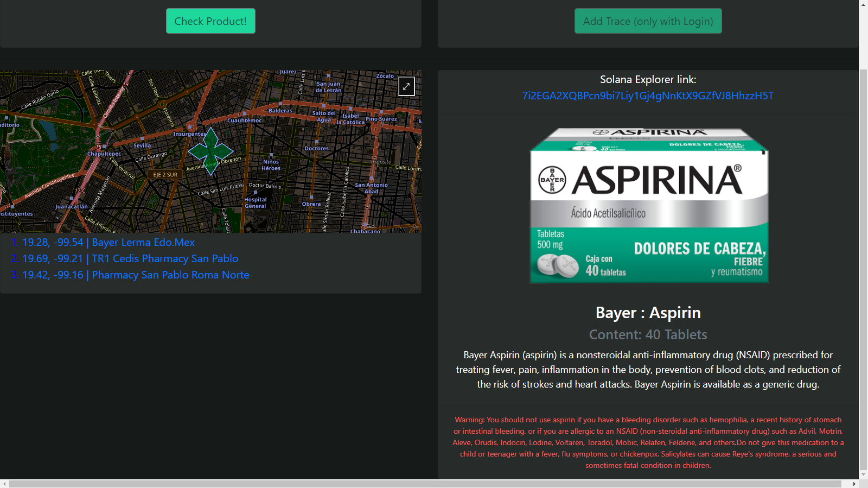868x488 pixels.
Task: Click the Zócalo label on map
Action: 385,76
